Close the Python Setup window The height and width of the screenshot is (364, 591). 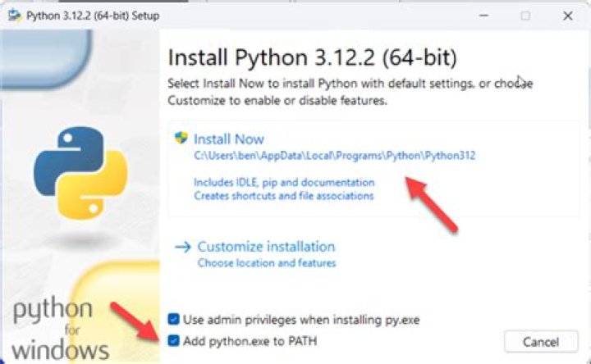pos(568,16)
